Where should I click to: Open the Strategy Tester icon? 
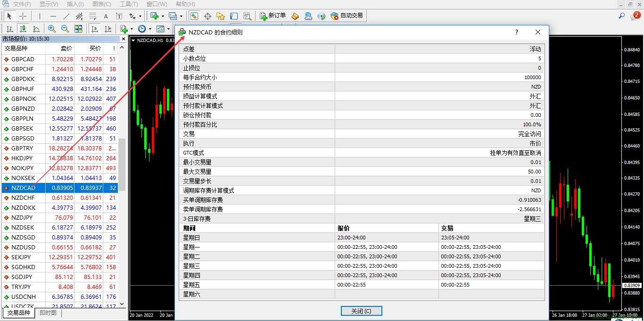pyautogui.click(x=247, y=16)
